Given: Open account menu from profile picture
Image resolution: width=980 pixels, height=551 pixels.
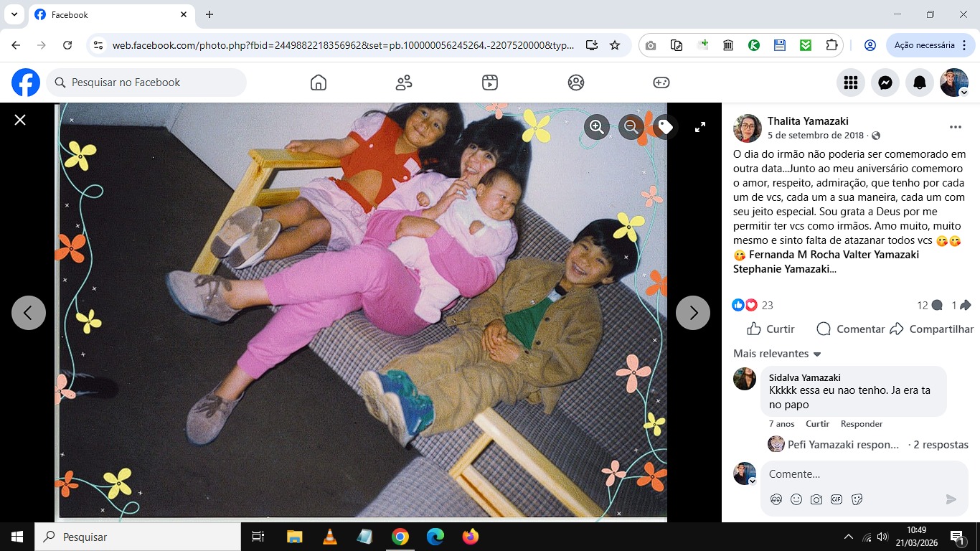Looking at the screenshot, I should (954, 83).
